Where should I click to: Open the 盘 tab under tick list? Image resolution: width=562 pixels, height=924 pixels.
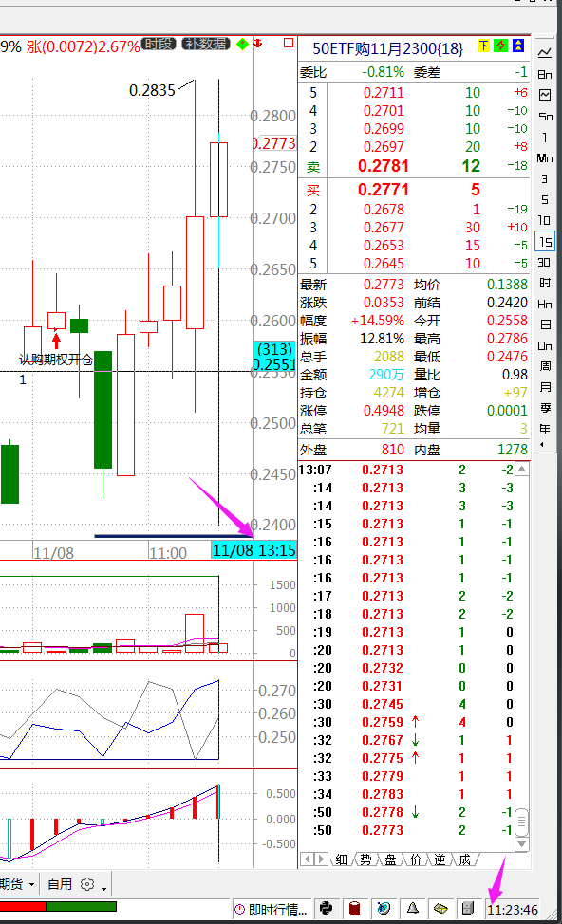(390, 859)
